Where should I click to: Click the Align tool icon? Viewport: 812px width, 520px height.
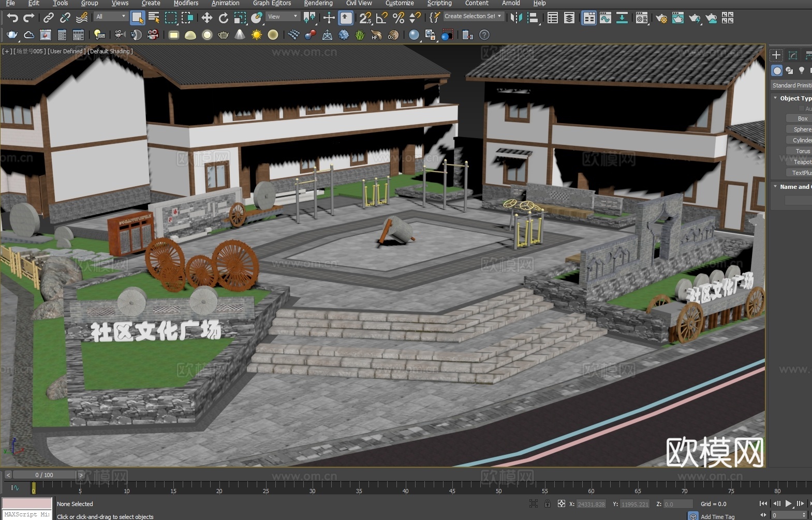[x=533, y=18]
